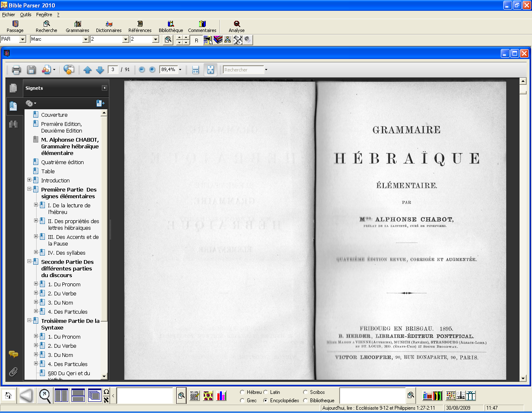Go to the next PDF page

point(100,70)
